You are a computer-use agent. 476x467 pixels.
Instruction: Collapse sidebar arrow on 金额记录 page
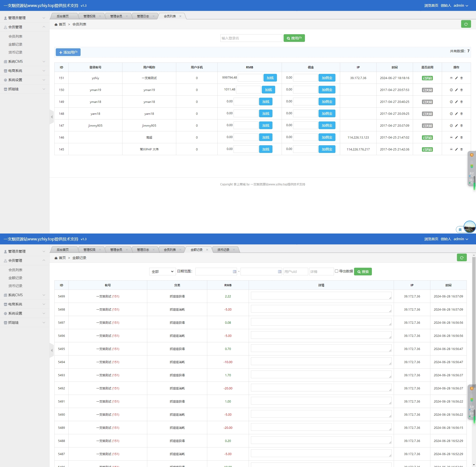tap(52, 350)
